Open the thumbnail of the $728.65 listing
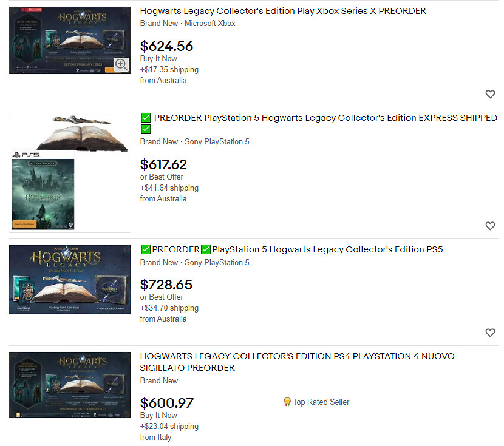 [69, 279]
